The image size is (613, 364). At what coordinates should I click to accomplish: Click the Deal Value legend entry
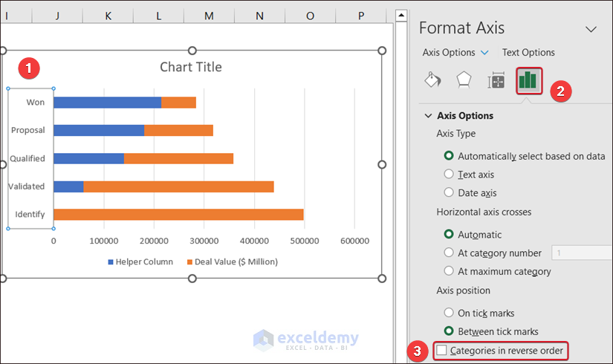point(233,261)
